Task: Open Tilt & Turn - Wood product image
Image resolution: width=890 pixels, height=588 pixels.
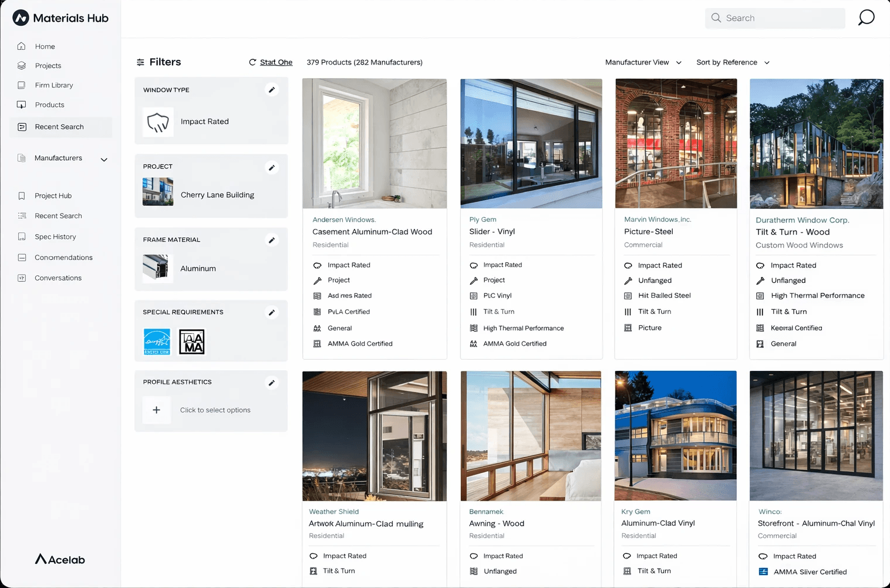Action: click(817, 144)
